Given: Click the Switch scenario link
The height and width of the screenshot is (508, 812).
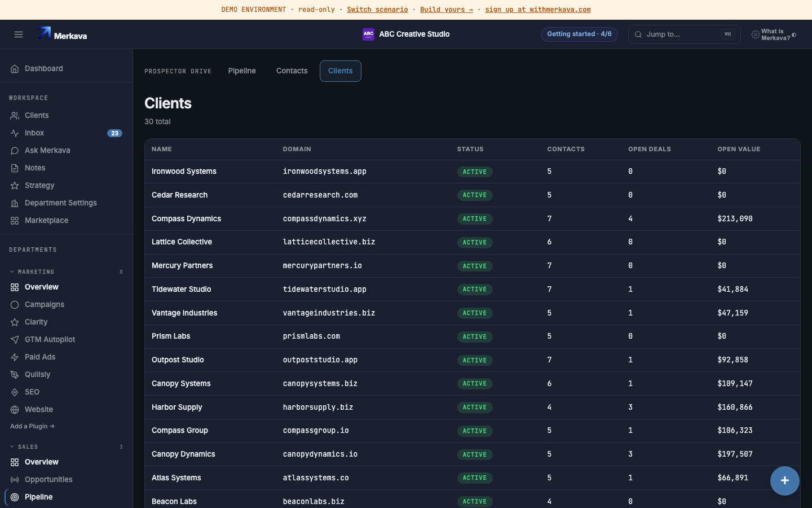Looking at the screenshot, I should 377,10.
